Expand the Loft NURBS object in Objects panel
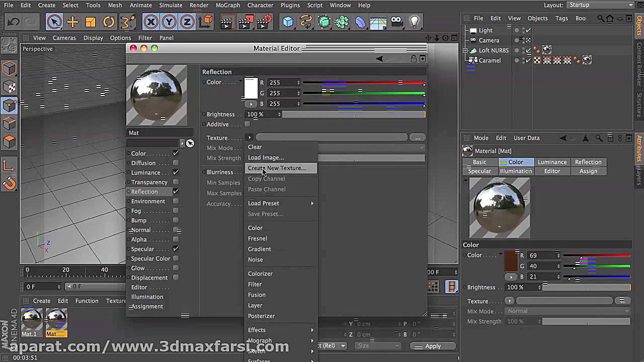Image resolution: width=644 pixels, height=362 pixels. point(465,50)
